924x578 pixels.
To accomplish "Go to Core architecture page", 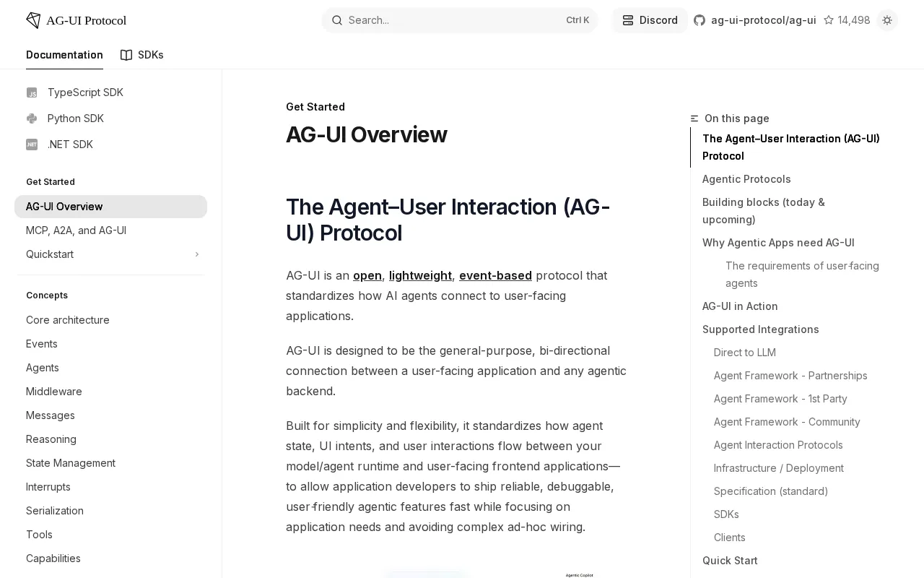I will coord(110,320).
